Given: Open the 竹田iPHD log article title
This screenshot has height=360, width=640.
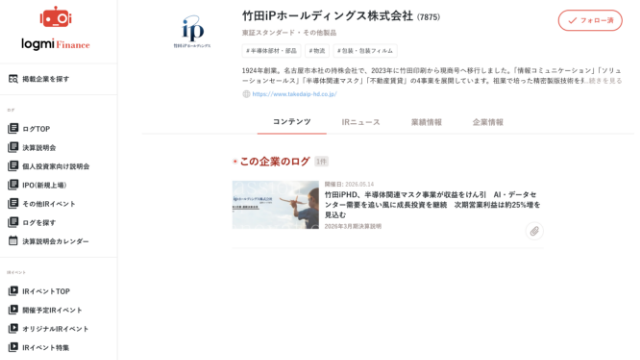Looking at the screenshot, I should (x=432, y=204).
